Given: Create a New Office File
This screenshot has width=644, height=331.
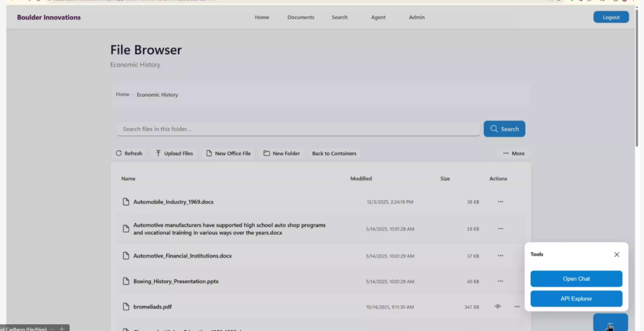Looking at the screenshot, I should (228, 153).
